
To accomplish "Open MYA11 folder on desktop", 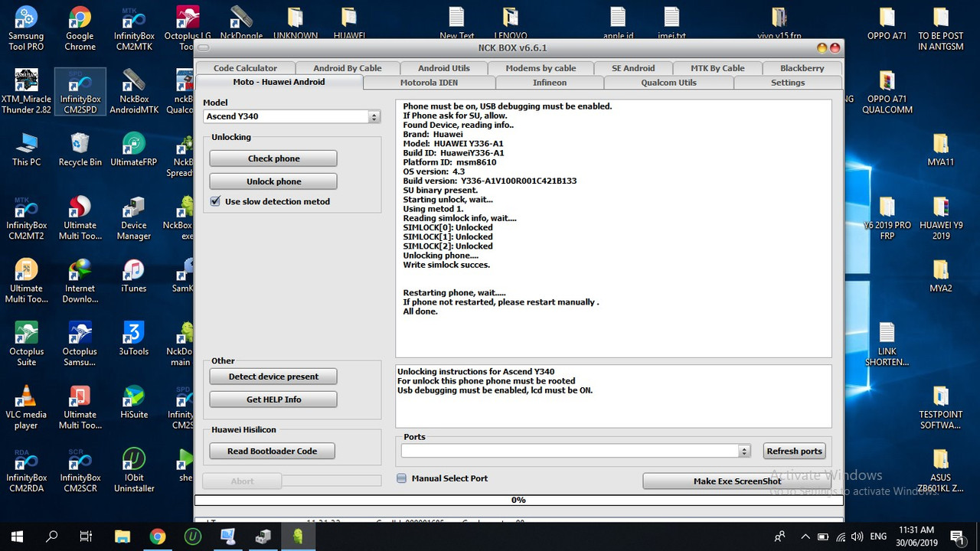I will click(941, 149).
